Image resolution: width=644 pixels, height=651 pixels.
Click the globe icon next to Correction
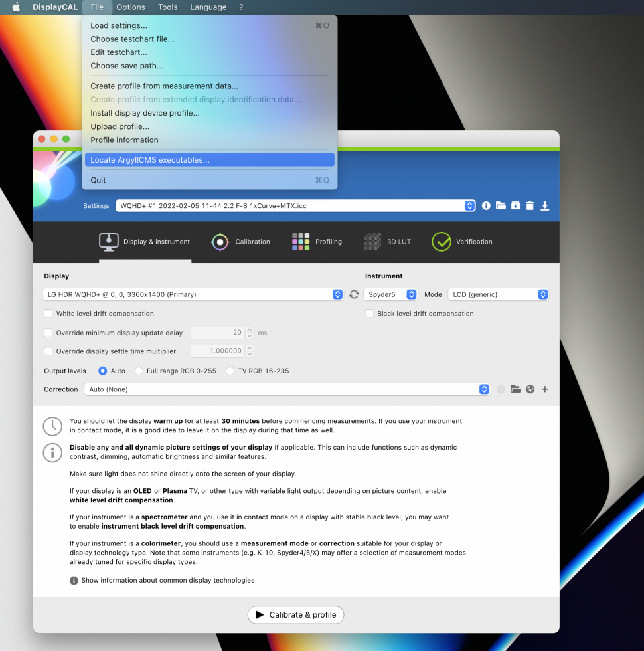tap(530, 389)
